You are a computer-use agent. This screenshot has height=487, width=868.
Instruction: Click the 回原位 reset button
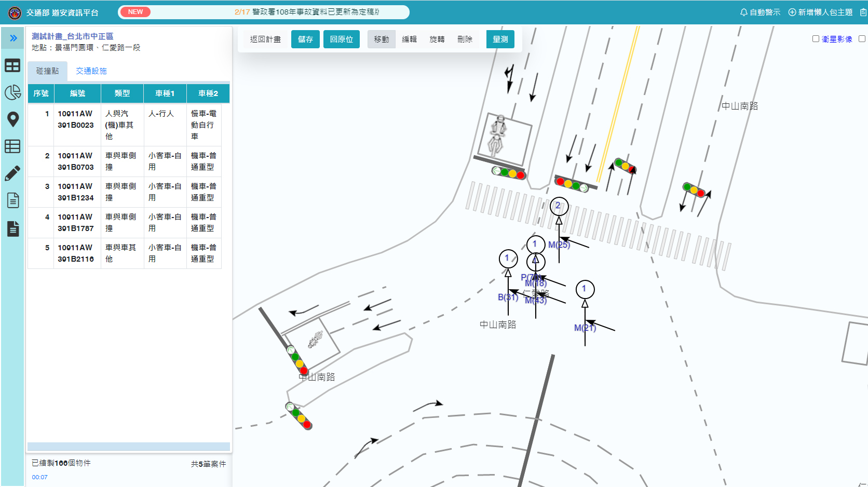click(x=341, y=39)
